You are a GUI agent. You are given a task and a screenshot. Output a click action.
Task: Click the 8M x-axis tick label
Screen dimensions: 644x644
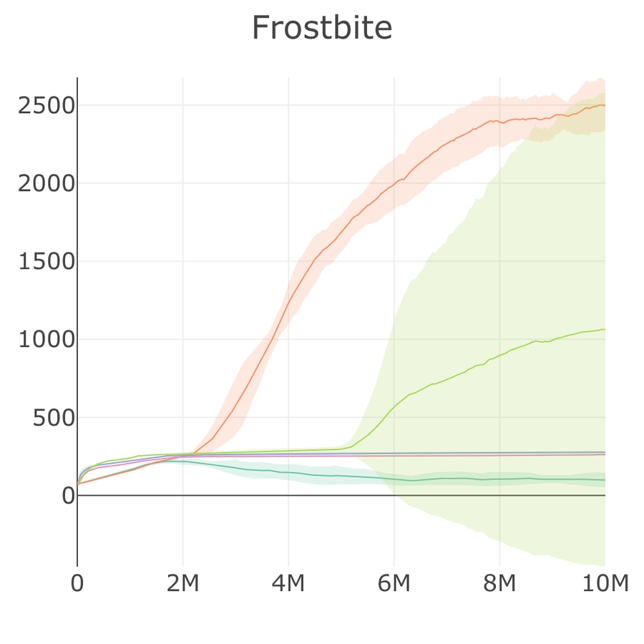[499, 583]
